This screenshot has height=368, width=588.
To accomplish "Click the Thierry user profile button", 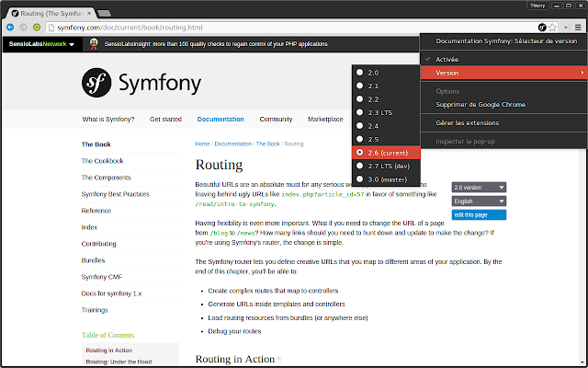I will pos(537,6).
